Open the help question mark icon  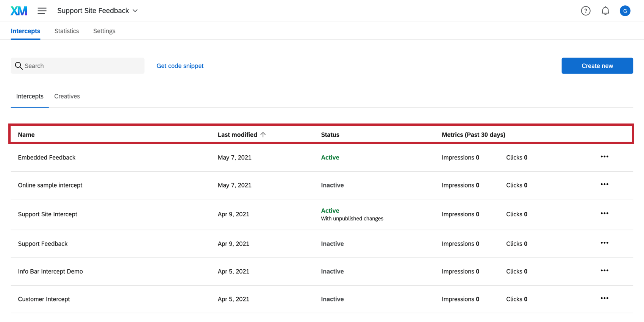point(586,11)
